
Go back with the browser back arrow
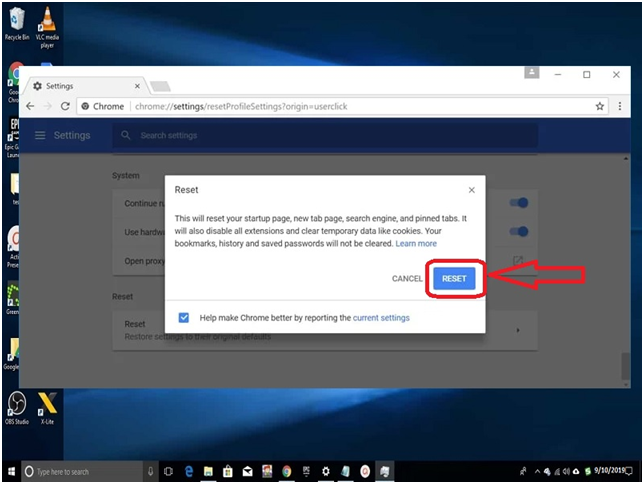pos(30,106)
